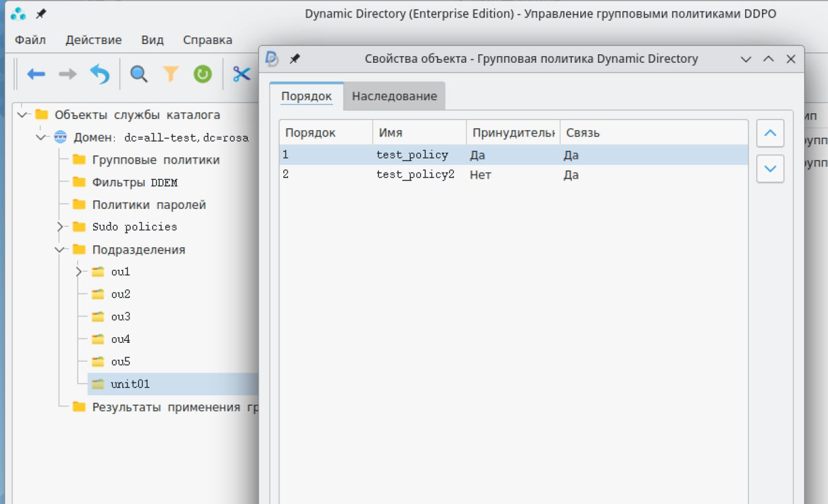The width and height of the screenshot is (828, 504).
Task: Click the yellow filter funnel icon
Action: point(170,74)
